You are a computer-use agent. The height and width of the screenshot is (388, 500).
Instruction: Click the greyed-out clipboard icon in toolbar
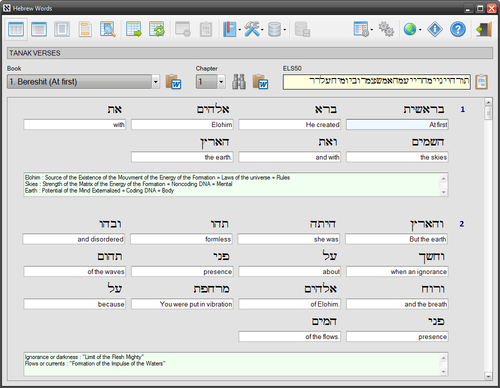click(x=206, y=30)
